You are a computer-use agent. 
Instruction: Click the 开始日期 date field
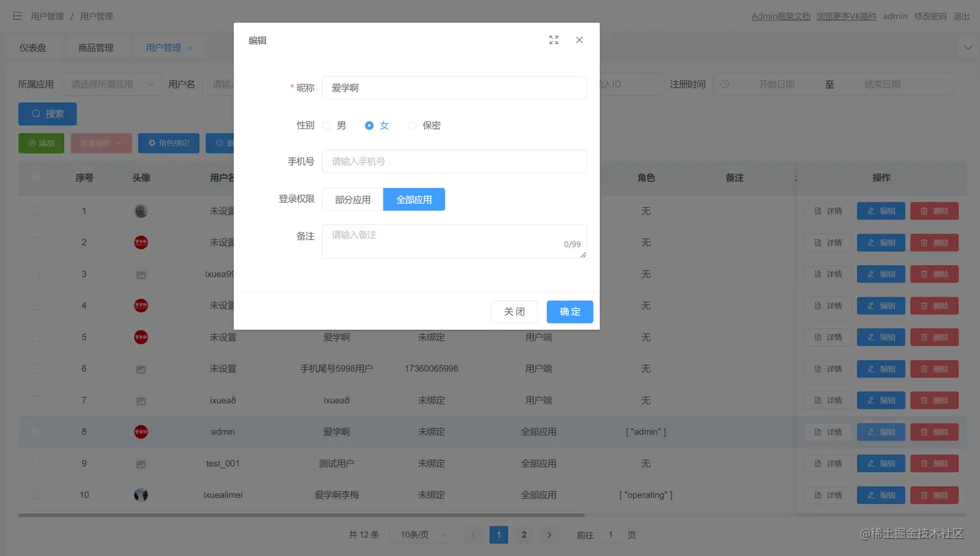point(776,84)
